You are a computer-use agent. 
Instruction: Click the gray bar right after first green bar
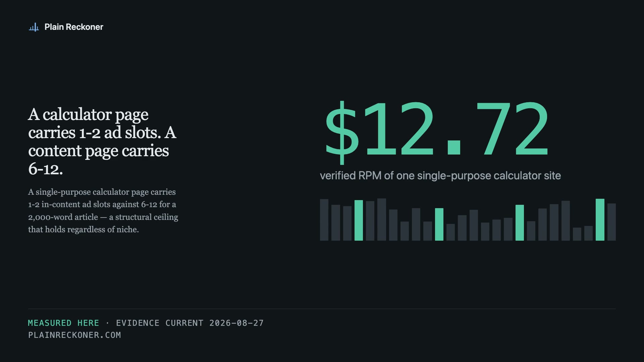pyautogui.click(x=370, y=221)
